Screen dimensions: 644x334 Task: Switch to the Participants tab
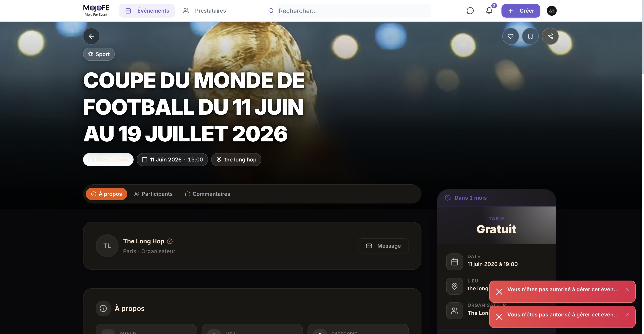[x=153, y=194]
